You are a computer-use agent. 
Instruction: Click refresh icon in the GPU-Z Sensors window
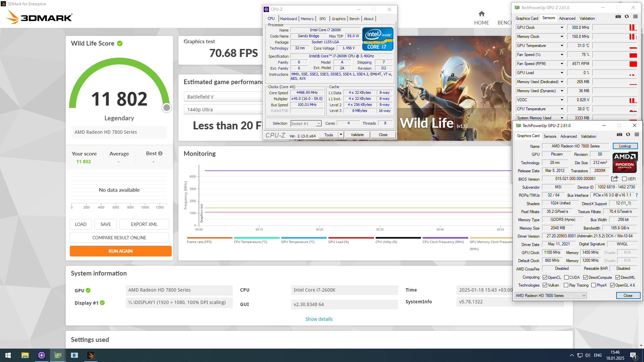coord(627,16)
